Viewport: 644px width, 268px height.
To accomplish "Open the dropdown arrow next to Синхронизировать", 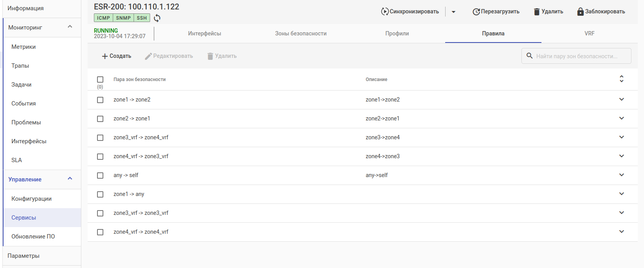I will tap(453, 12).
